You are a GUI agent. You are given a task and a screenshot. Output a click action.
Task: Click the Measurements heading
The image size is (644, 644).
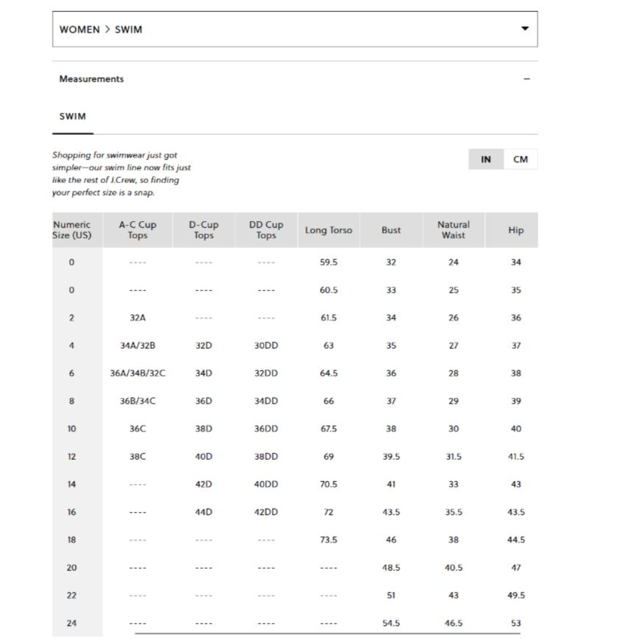point(91,79)
